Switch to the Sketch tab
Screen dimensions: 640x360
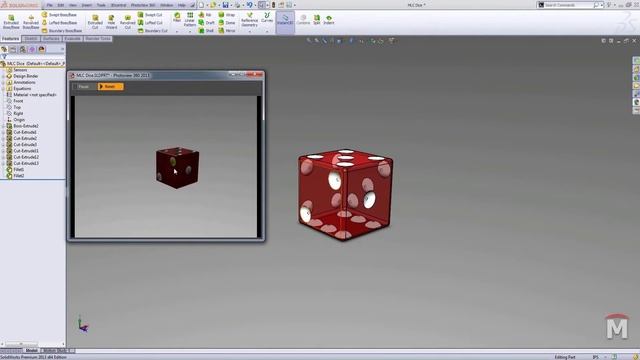pos(31,39)
